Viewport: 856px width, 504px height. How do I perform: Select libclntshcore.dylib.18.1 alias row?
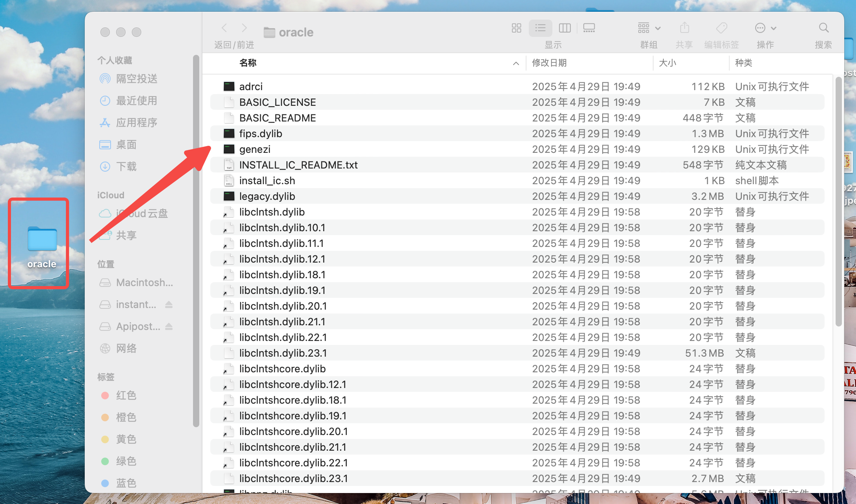pos(517,400)
